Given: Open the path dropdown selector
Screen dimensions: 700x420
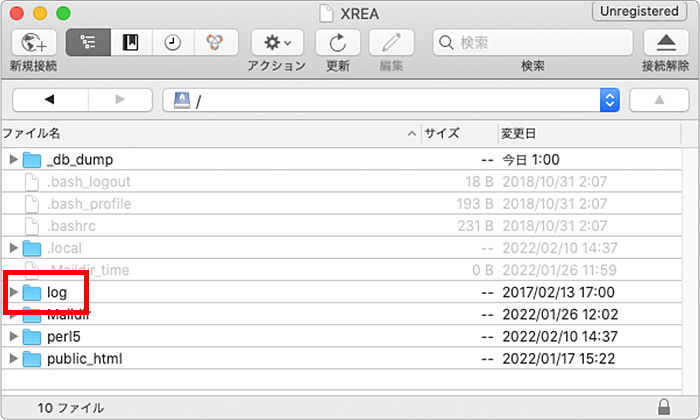Looking at the screenshot, I should point(609,99).
